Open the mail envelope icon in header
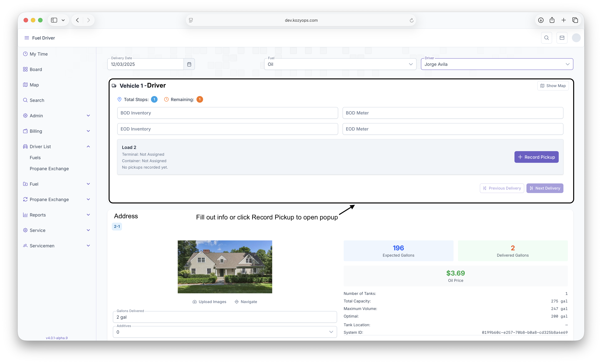 point(562,38)
